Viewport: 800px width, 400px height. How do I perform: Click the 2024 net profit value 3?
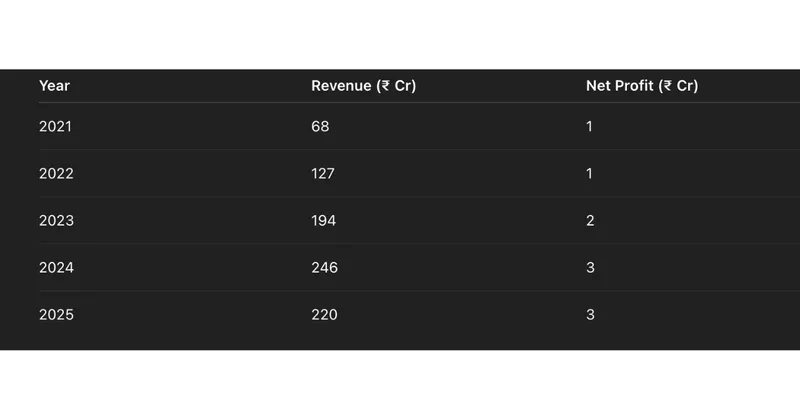[x=590, y=267]
